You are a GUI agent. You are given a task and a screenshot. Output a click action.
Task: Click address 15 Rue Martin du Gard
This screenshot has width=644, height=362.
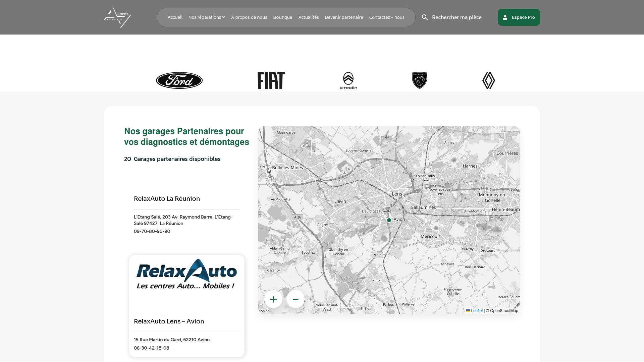pyautogui.click(x=172, y=340)
